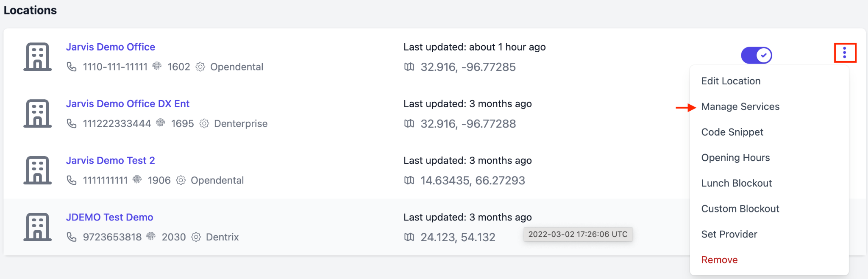Click the map icon beside 32.916, -96.77285
The width and height of the screenshot is (868, 279).
point(409,67)
